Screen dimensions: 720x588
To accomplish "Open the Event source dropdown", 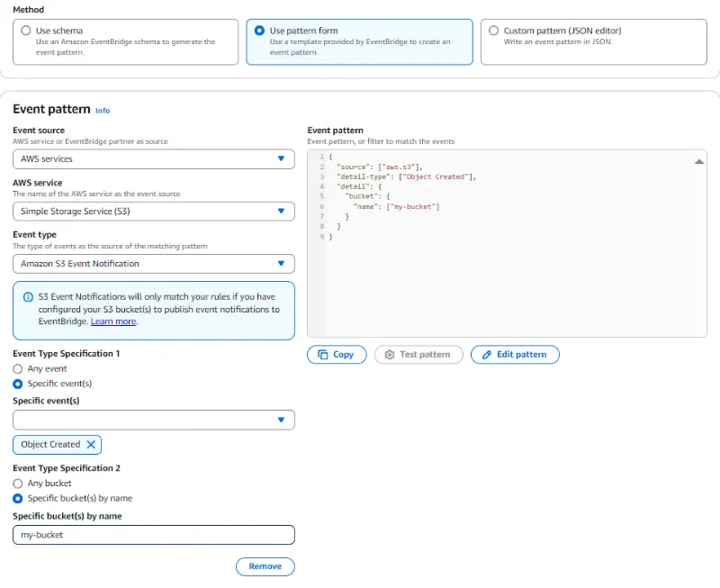I will click(154, 159).
